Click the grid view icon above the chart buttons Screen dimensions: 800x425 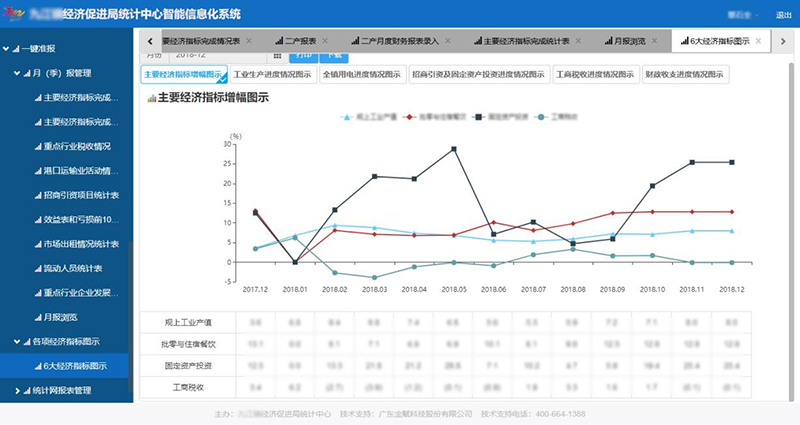pyautogui.click(x=278, y=57)
